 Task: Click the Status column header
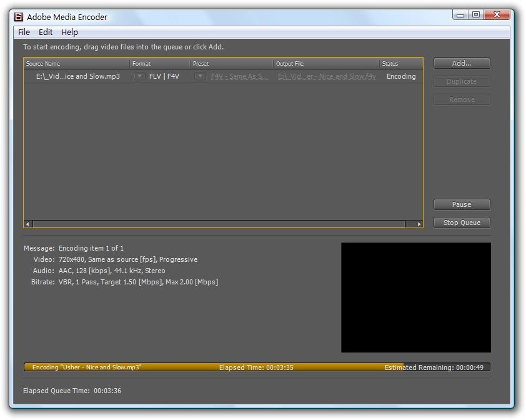400,64
